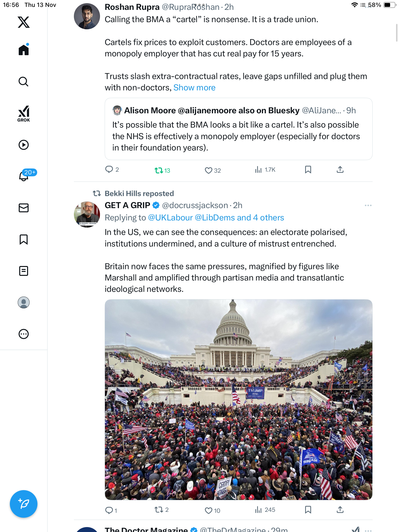
Task: Open the sidebar More menu
Action: (x=24, y=334)
